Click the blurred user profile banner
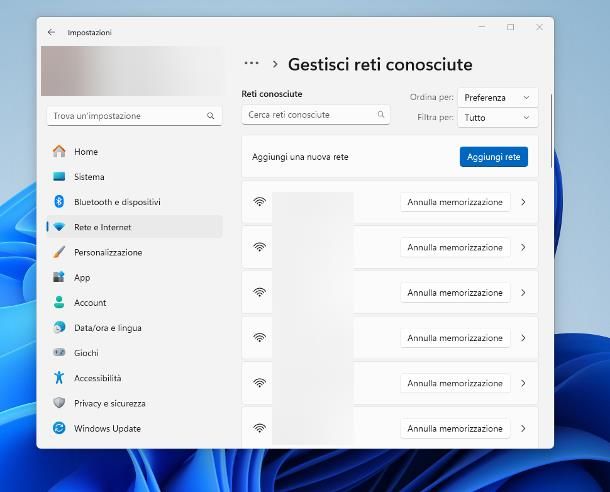The image size is (610, 492). coord(133,71)
